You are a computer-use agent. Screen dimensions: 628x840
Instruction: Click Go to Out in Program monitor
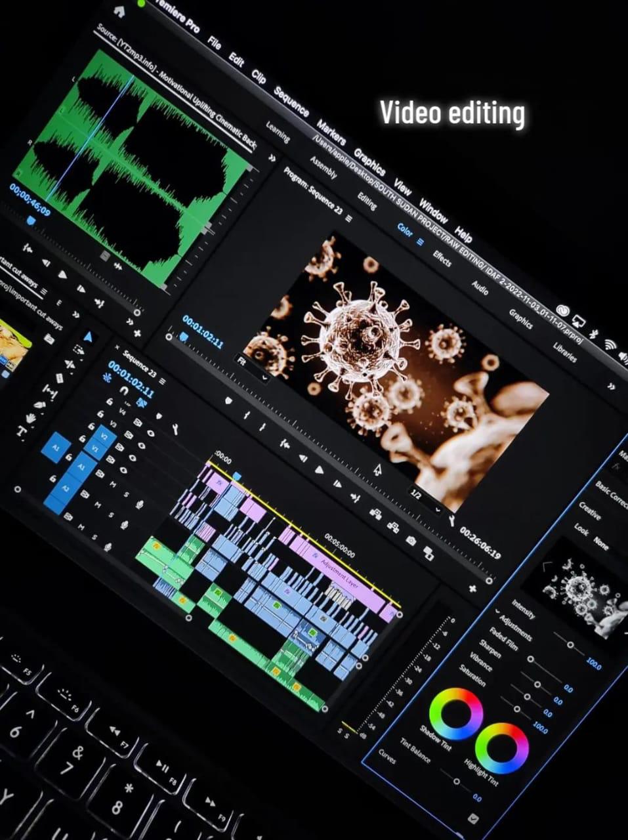coord(354,498)
